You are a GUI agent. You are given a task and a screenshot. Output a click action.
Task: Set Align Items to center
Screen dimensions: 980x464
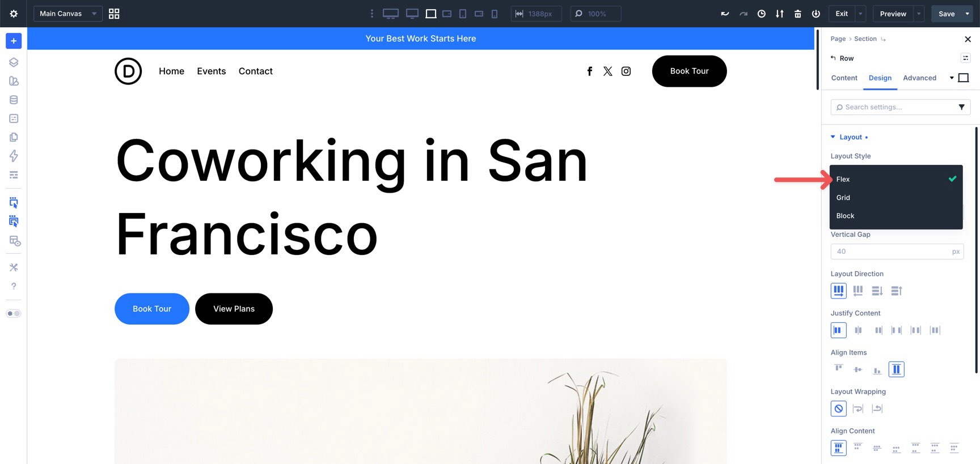coord(858,369)
